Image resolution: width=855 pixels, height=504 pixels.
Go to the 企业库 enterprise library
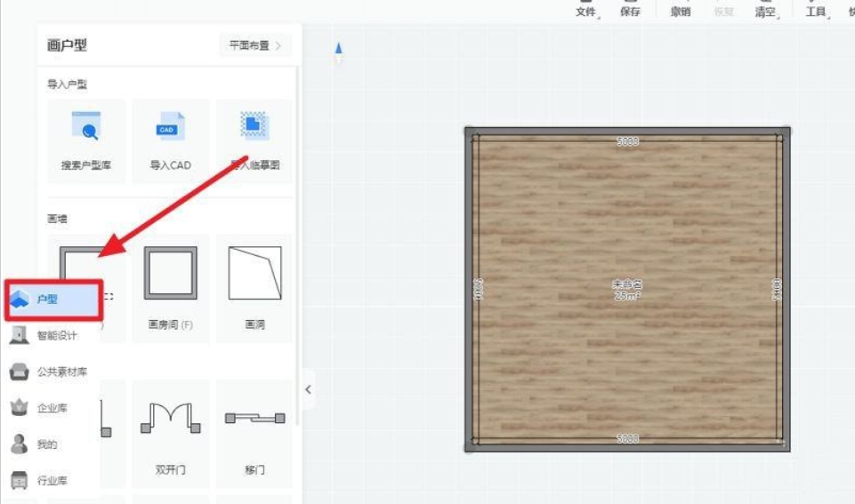coord(52,408)
